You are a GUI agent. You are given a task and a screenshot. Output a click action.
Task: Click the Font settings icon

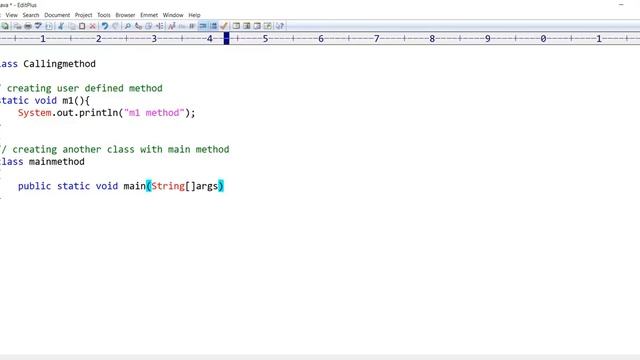coord(172,26)
